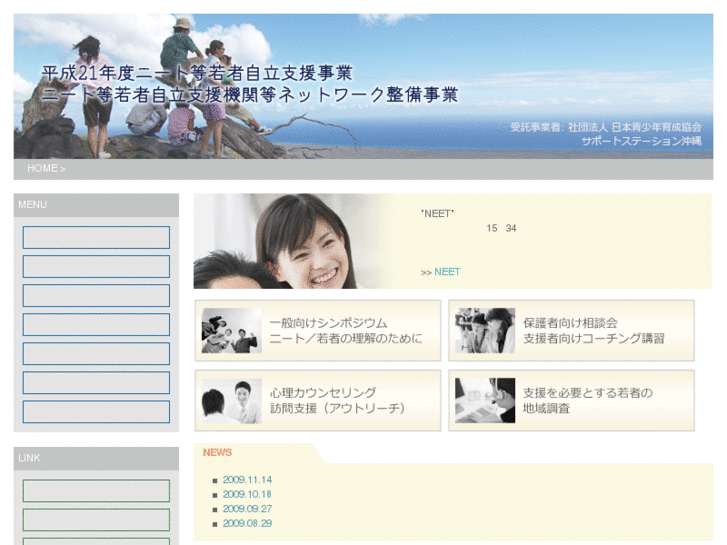Image resolution: width=727 pixels, height=545 pixels.
Task: Open the 心理カウンセリング 訪問支援 card title
Action: click(x=338, y=401)
